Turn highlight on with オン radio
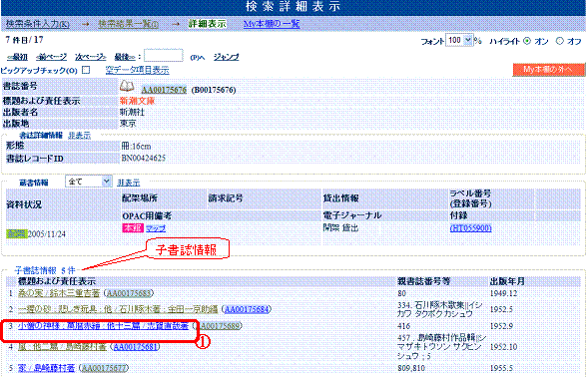Screen dimensions: 588x377 click(527, 41)
